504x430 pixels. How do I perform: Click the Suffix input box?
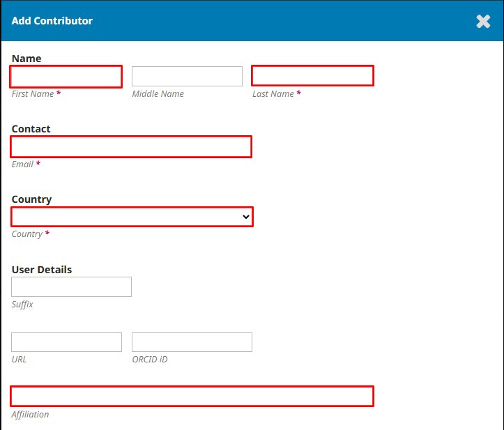tap(71, 286)
